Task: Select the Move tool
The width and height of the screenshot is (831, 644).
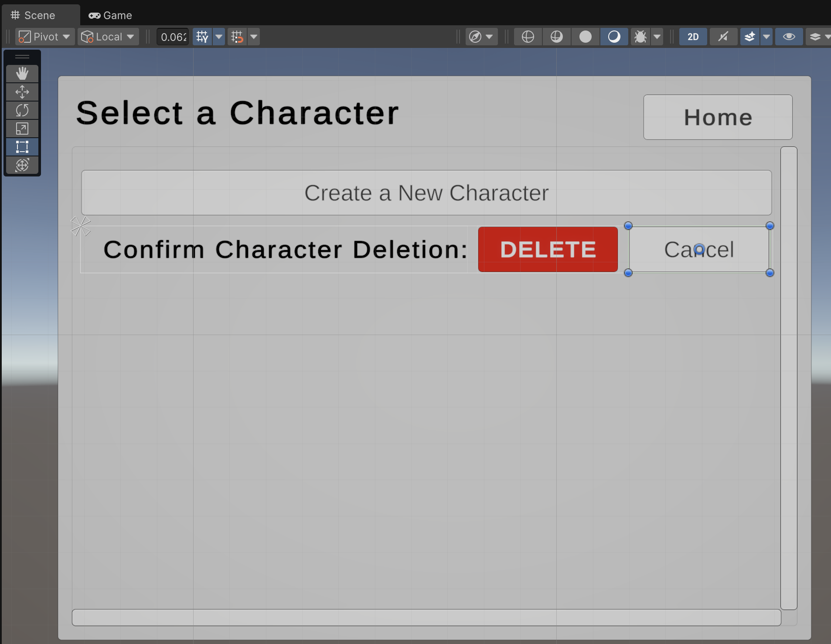Action: 22,92
